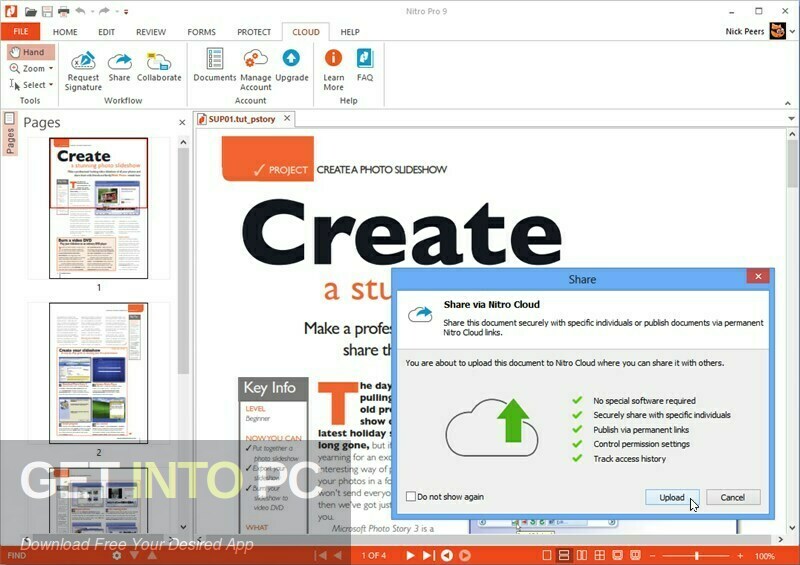Click the Upload button in Share dialog

pyautogui.click(x=671, y=497)
